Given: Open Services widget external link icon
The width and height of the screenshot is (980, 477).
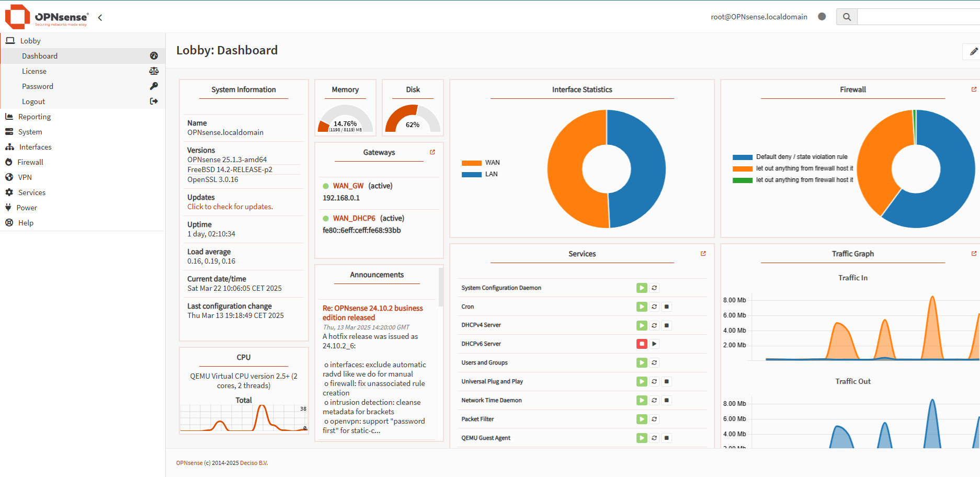Looking at the screenshot, I should tap(703, 254).
